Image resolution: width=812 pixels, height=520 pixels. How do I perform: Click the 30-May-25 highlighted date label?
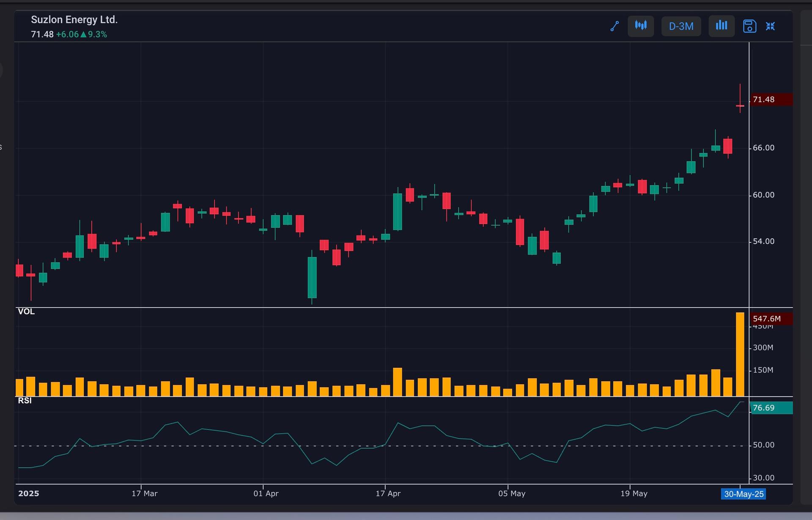tap(743, 494)
